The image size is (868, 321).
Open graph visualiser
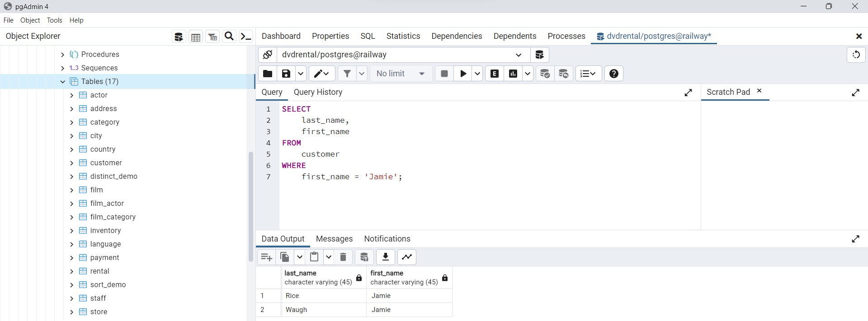point(407,257)
